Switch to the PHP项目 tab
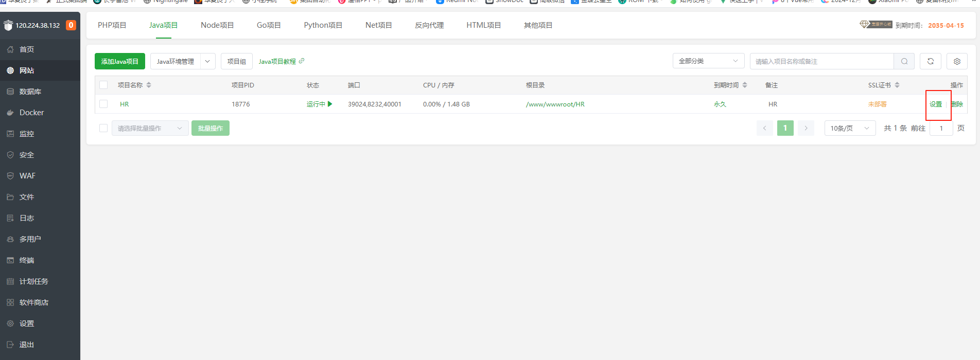This screenshot has width=980, height=360. click(x=112, y=25)
